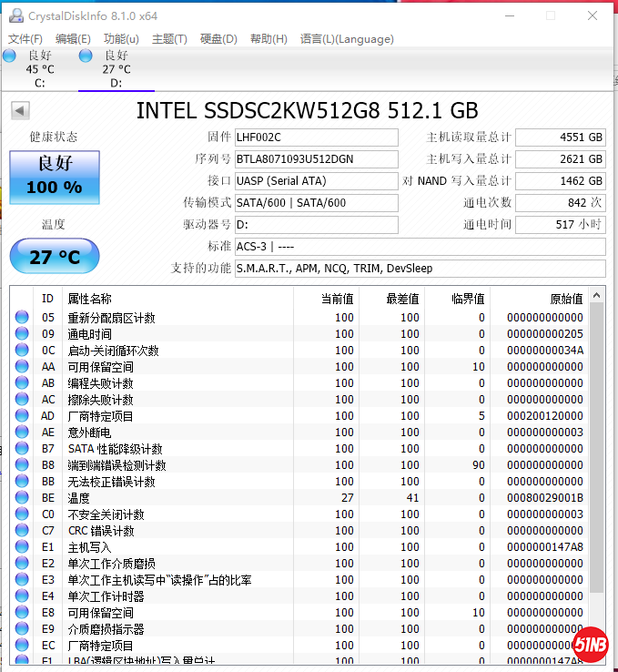Select the 启动-关闭循环次数 attribute row
Image resolution: width=618 pixels, height=672 pixels.
(x=299, y=351)
